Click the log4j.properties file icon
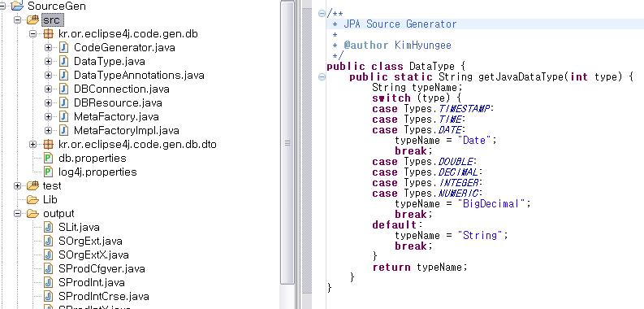 [x=49, y=172]
